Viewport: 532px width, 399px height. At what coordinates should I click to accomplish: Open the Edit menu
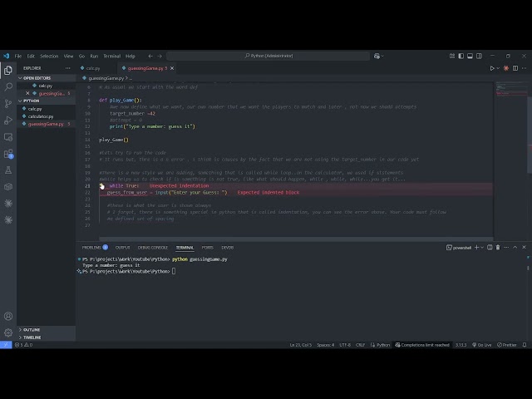click(x=31, y=56)
